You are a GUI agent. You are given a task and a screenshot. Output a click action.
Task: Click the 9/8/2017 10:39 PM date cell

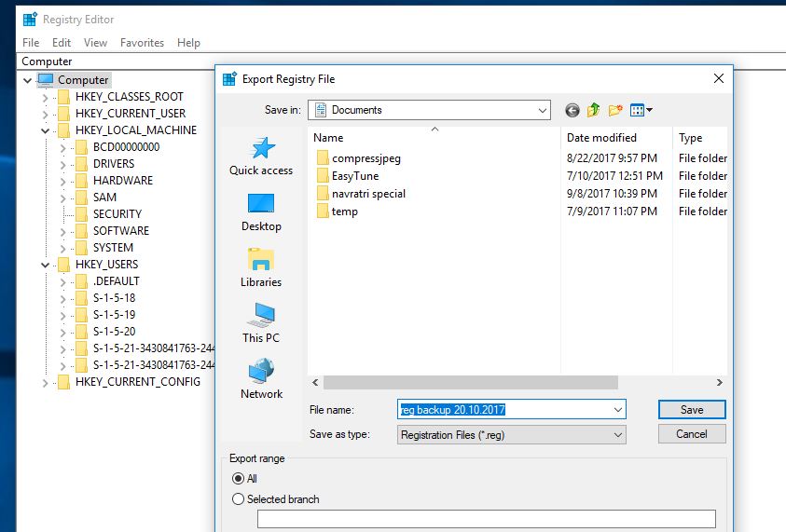tap(612, 194)
